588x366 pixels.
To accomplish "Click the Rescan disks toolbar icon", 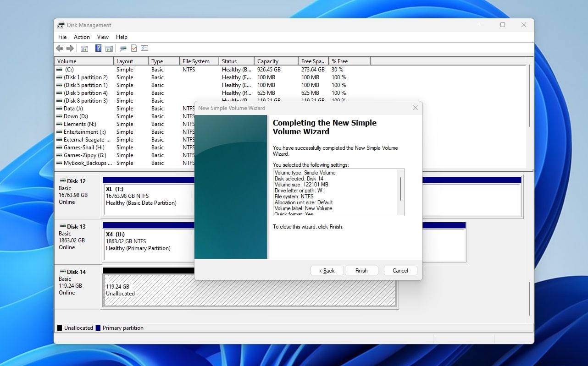I will click(x=123, y=48).
